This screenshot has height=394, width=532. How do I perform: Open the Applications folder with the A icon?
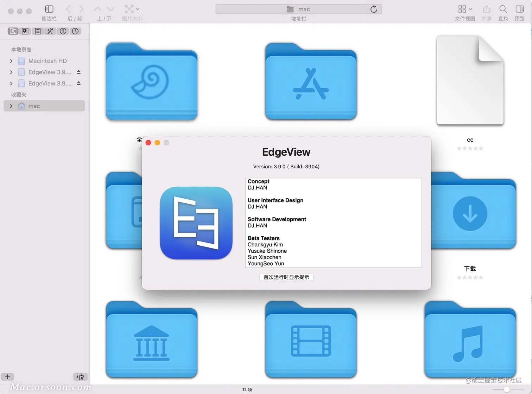click(311, 81)
